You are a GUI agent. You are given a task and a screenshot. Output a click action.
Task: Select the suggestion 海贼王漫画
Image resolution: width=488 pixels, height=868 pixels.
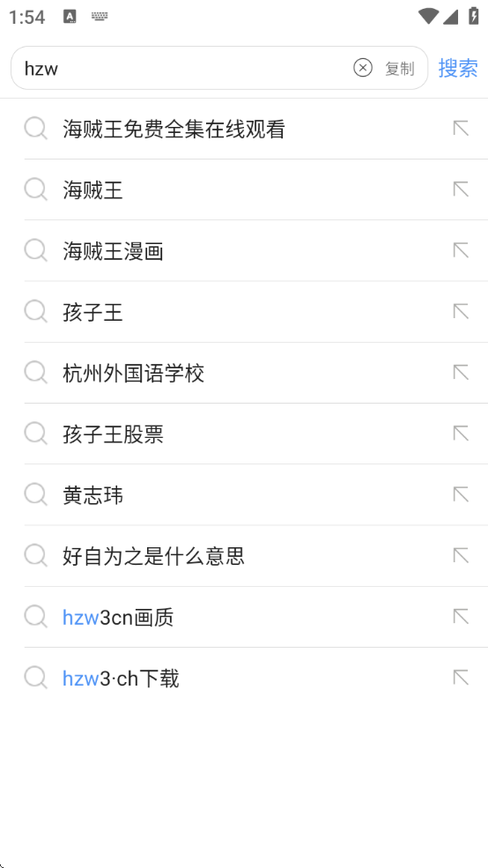pyautogui.click(x=244, y=251)
